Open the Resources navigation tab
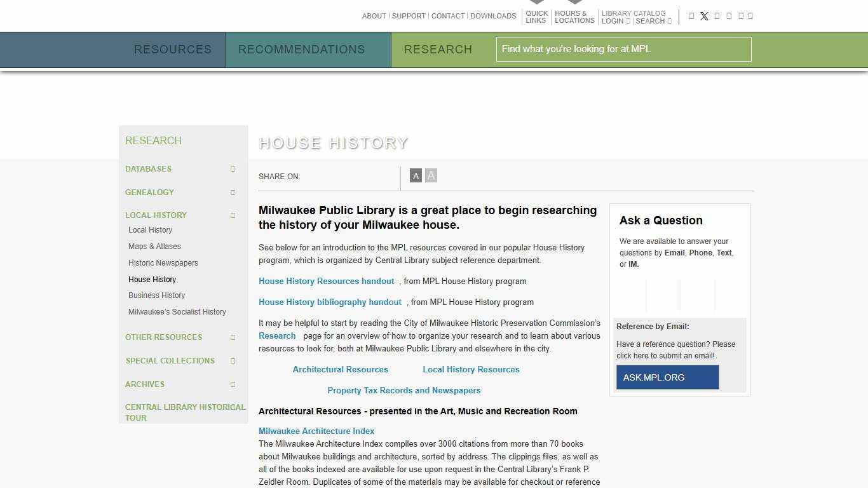 pyautogui.click(x=172, y=50)
